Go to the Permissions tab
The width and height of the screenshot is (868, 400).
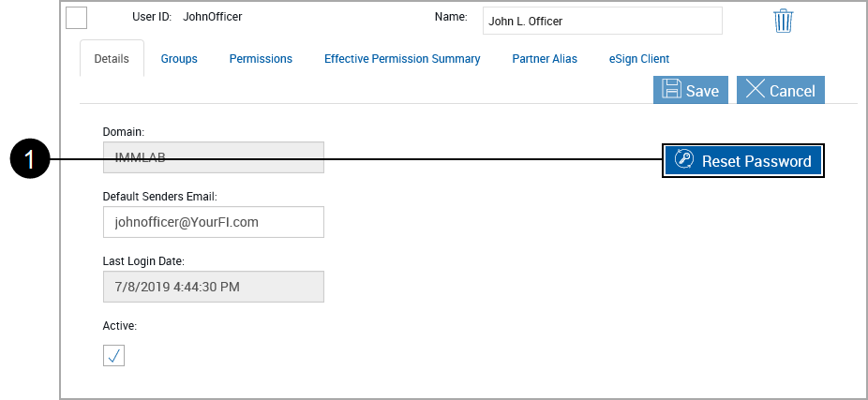(261, 58)
